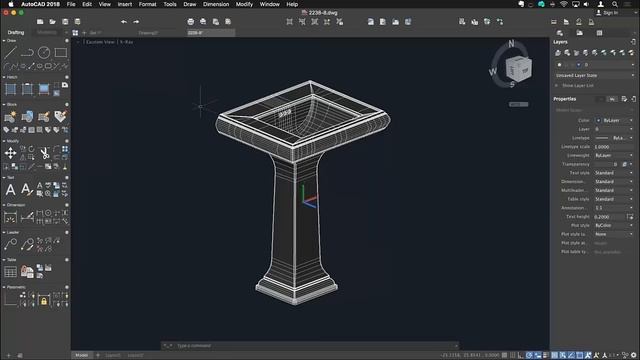Click the Print icon in the toolbar

point(191,22)
